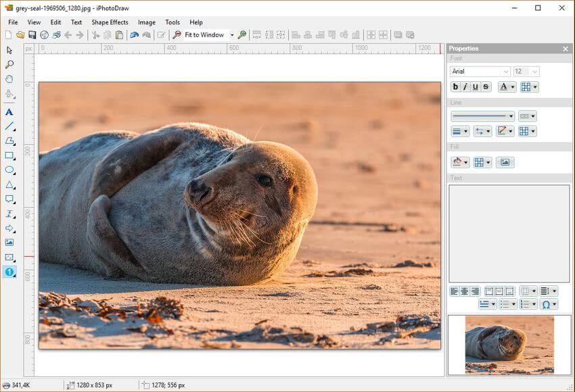Open the line style dropdown
This screenshot has height=392, width=575.
482,116
